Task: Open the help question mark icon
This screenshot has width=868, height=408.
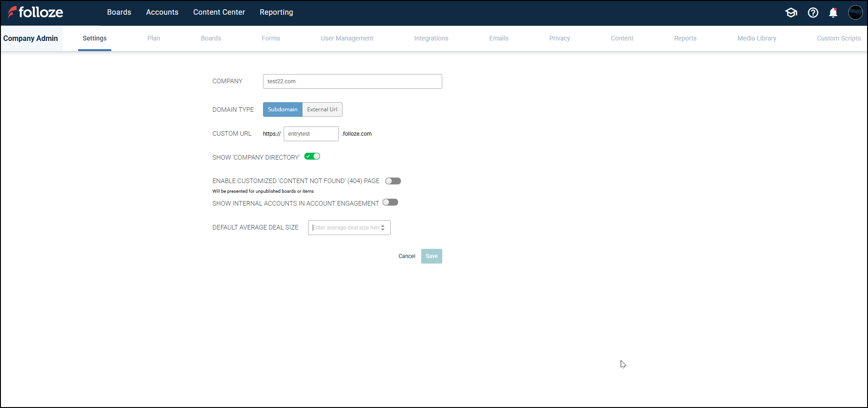Action: 813,13
